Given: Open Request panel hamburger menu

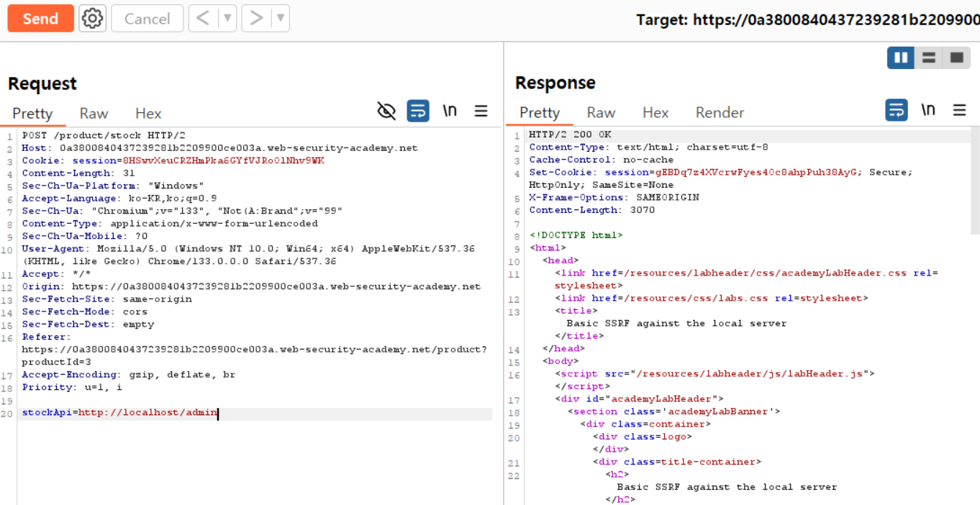Looking at the screenshot, I should pyautogui.click(x=481, y=111).
